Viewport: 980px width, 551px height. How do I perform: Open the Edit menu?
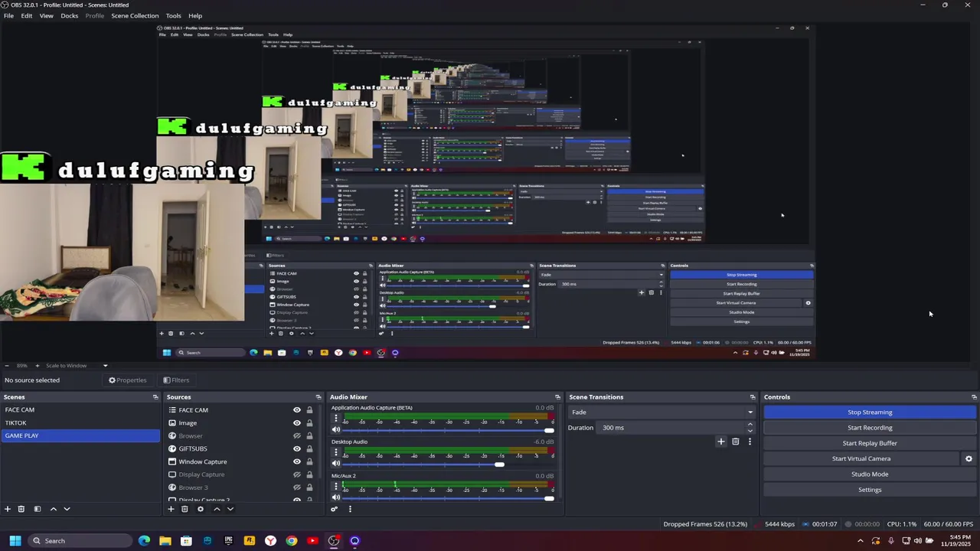[27, 15]
